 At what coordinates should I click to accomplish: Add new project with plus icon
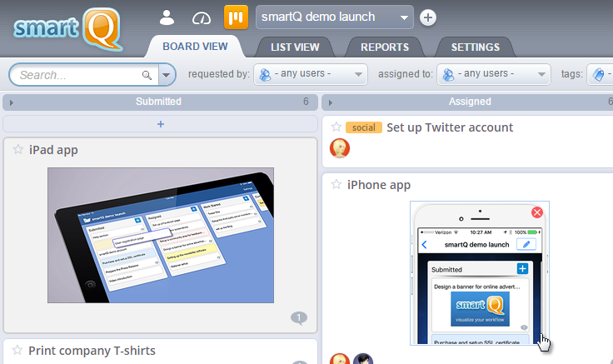(427, 17)
